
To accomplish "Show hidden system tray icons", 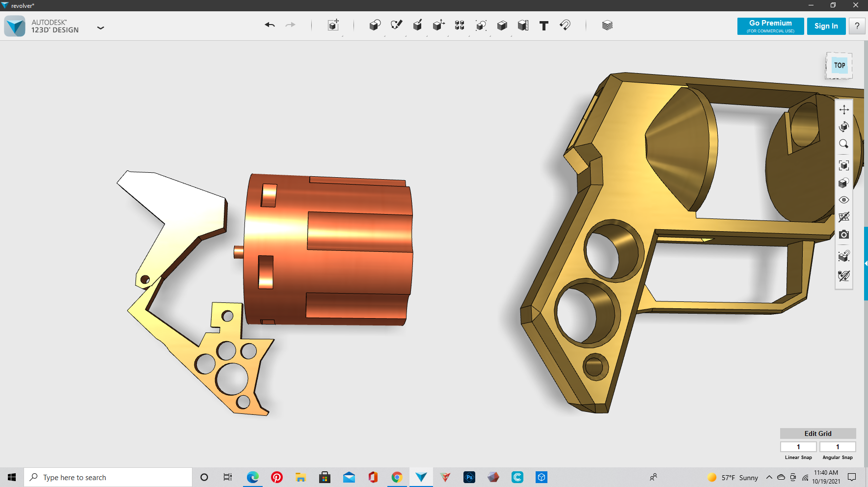I will tap(769, 477).
